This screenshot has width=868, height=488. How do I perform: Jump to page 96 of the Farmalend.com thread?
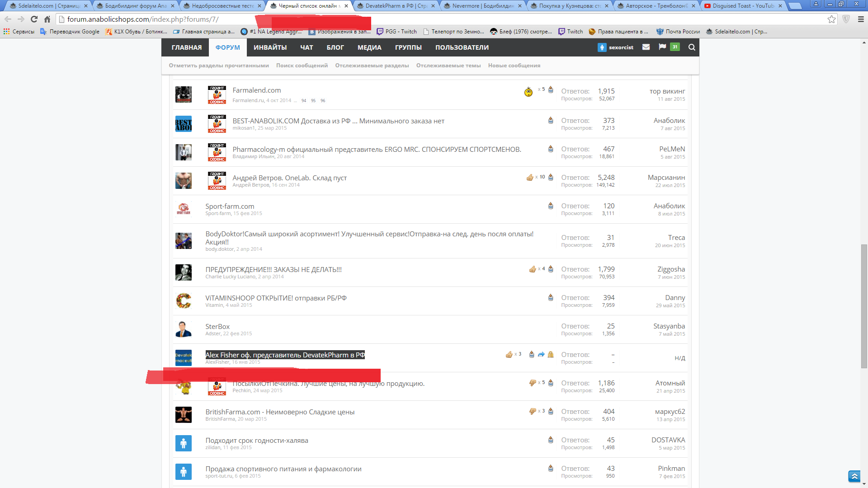tap(323, 101)
